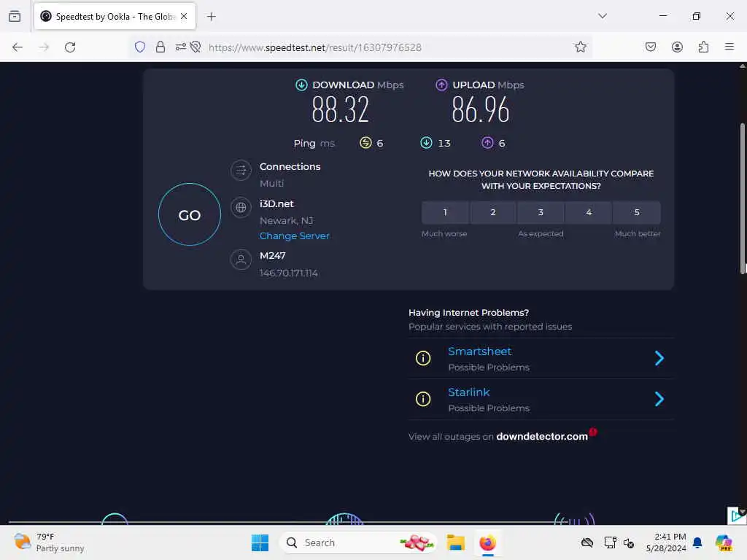
Task: Click the i3D.net server globe icon
Action: [x=241, y=208]
